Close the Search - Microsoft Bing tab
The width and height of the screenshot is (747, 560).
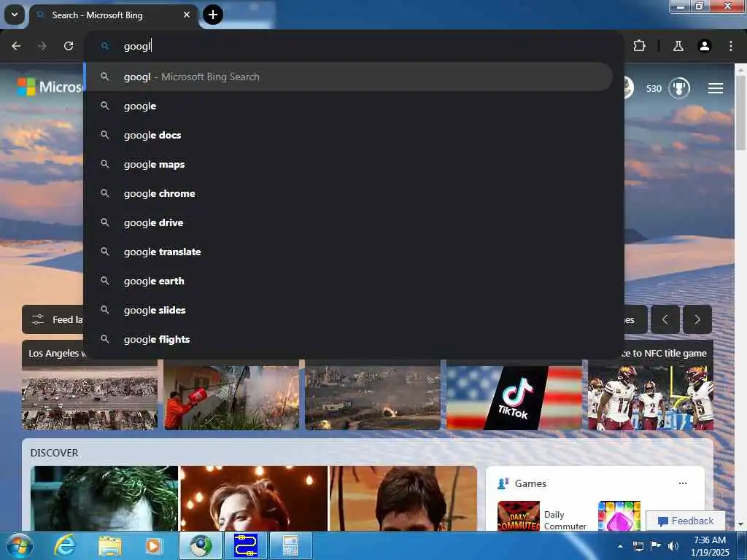pos(187,15)
